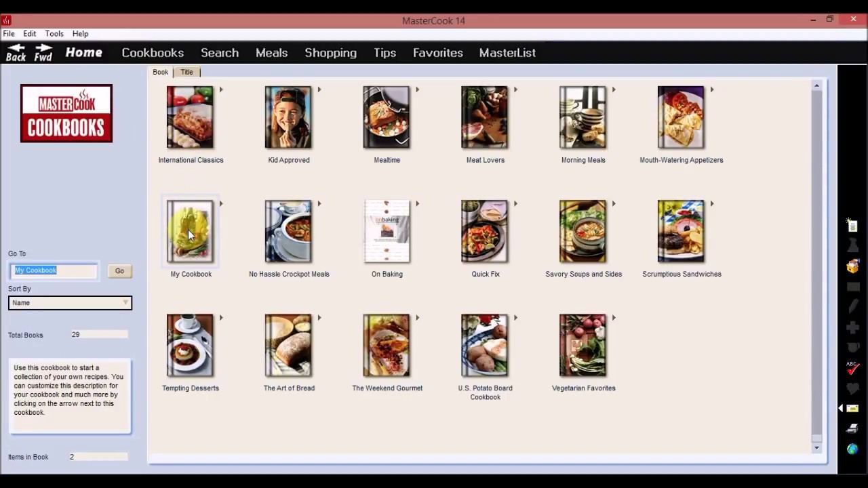This screenshot has height=488, width=868.
Task: Open the Morning Meals cookbook cover
Action: [x=583, y=117]
